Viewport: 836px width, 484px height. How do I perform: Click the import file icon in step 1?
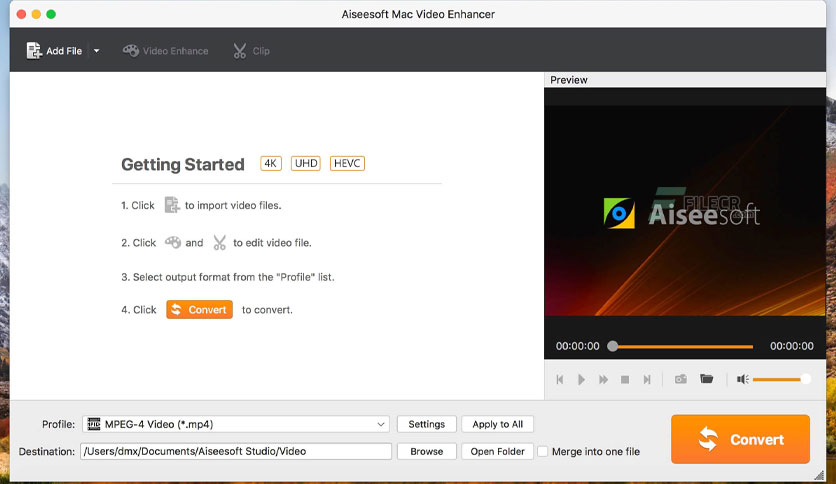click(172, 205)
